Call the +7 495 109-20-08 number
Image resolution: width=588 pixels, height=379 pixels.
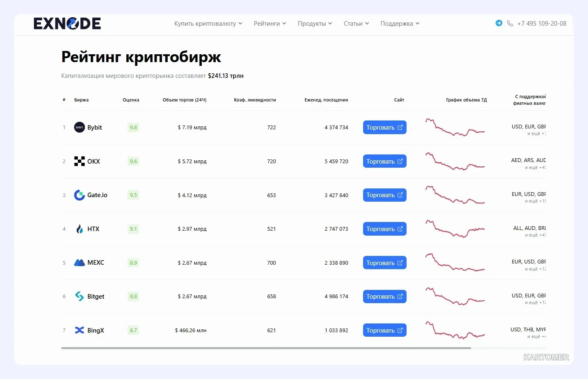pyautogui.click(x=542, y=24)
